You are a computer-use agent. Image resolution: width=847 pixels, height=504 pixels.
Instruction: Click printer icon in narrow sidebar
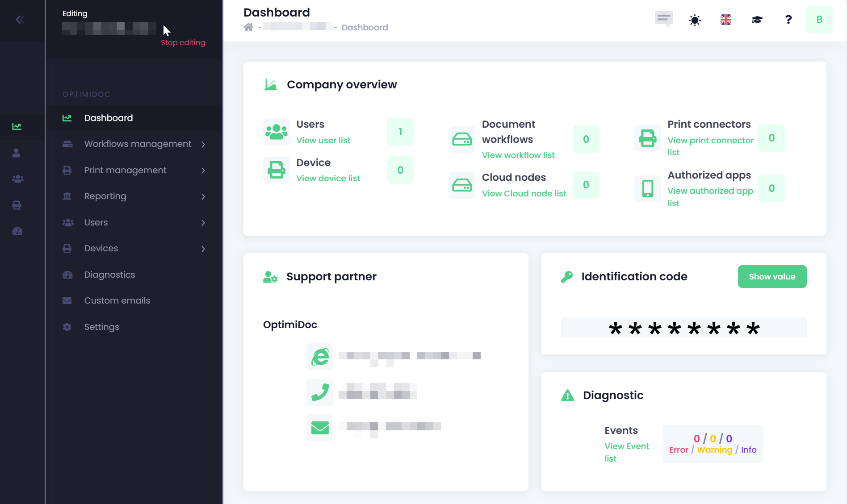pos(17,205)
